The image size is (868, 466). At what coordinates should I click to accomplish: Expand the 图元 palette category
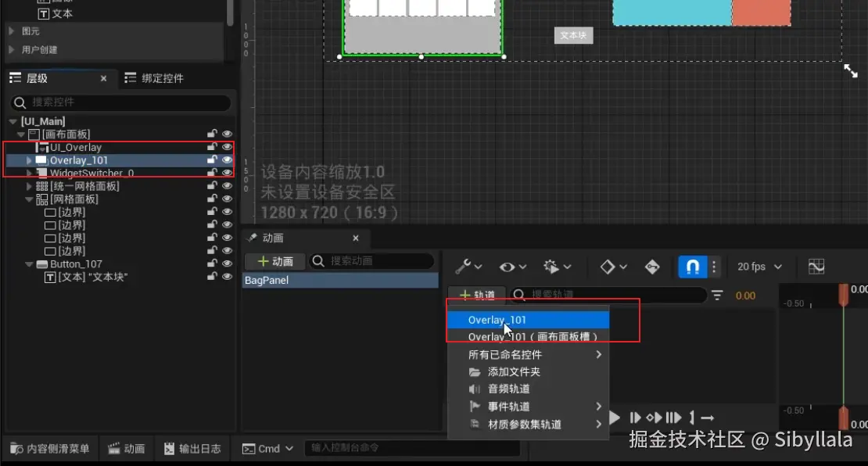(x=12, y=31)
